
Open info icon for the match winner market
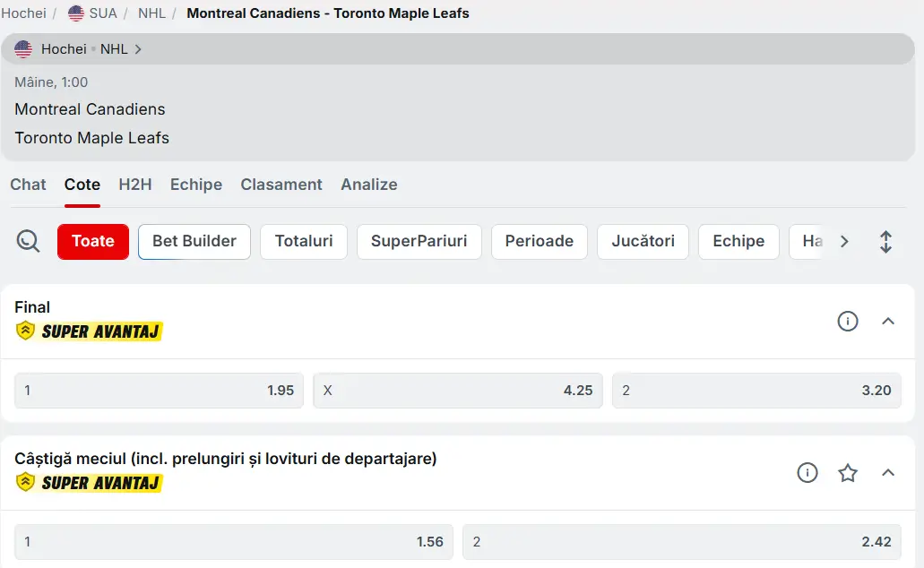coord(807,472)
